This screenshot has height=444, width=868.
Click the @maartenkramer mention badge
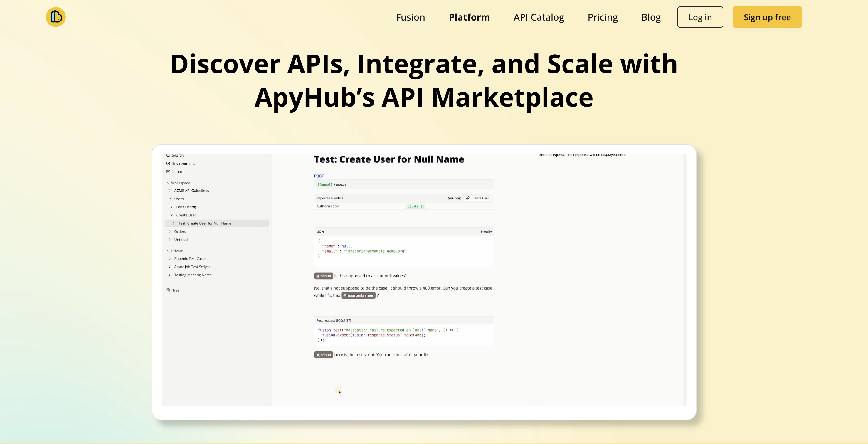[358, 295]
